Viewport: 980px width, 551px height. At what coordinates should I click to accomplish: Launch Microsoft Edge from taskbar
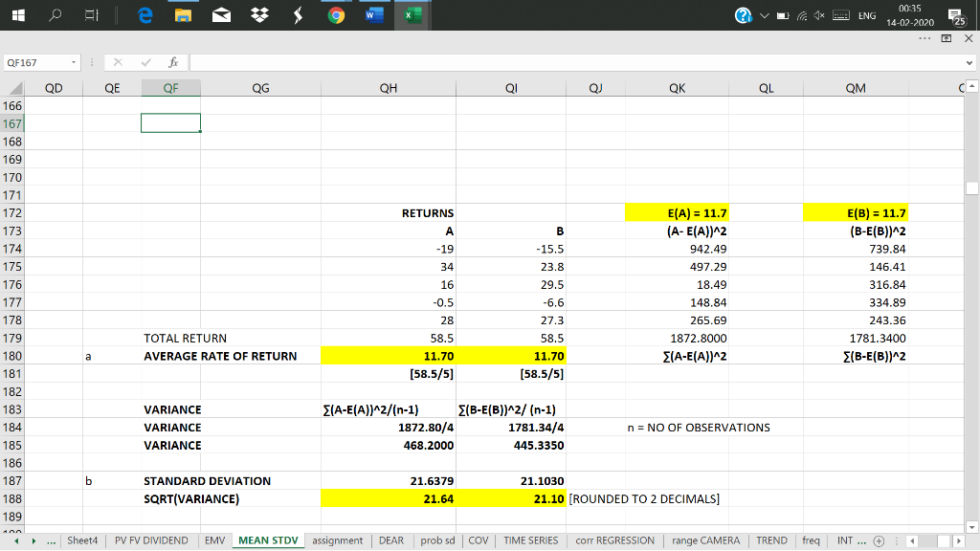point(145,15)
